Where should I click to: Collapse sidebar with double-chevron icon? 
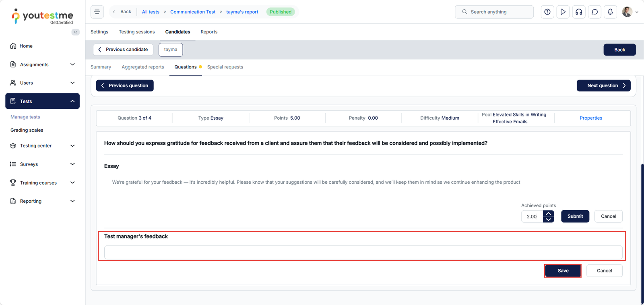[75, 32]
